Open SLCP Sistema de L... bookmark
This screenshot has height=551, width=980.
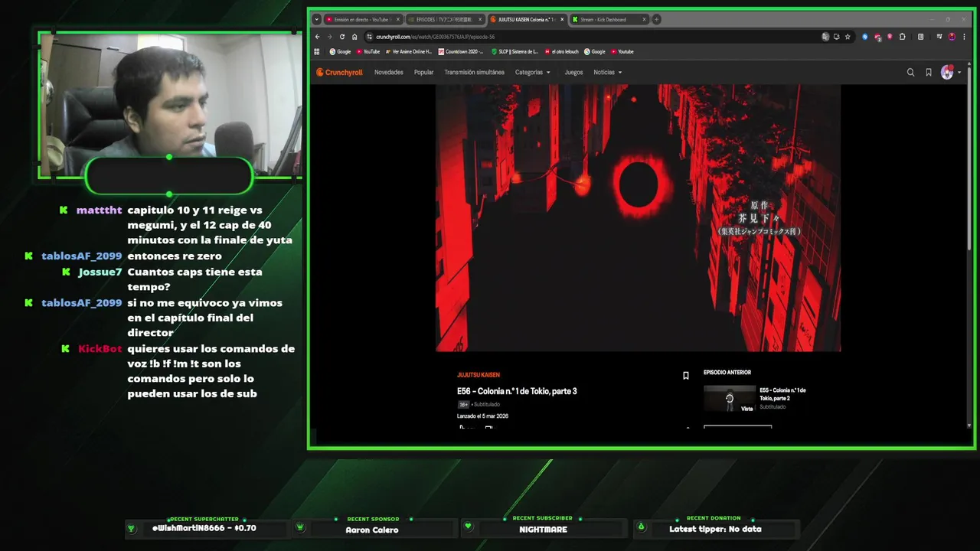pyautogui.click(x=514, y=51)
